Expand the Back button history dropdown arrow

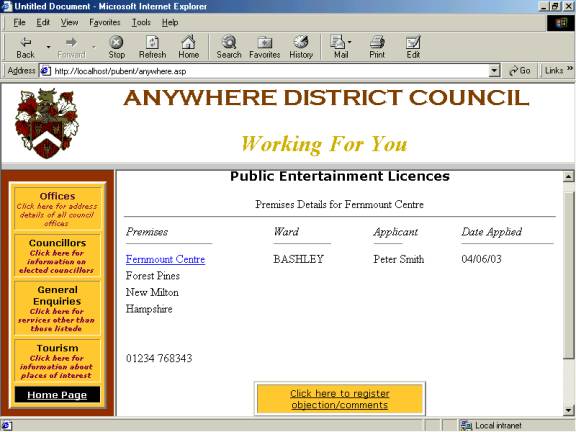pyautogui.click(x=48, y=47)
